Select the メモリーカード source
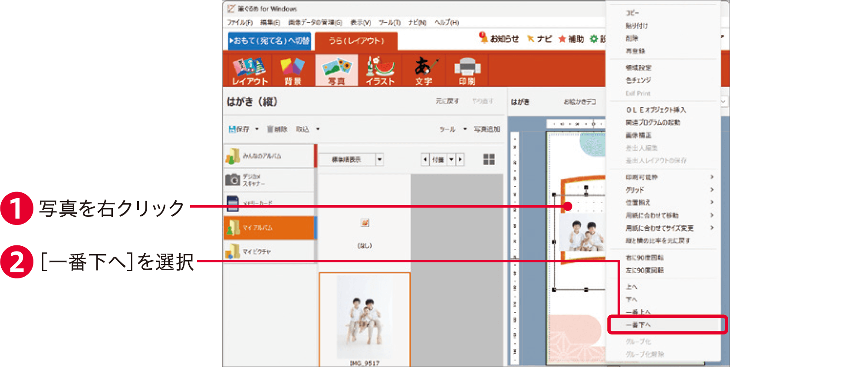The width and height of the screenshot is (868, 367). (269, 203)
